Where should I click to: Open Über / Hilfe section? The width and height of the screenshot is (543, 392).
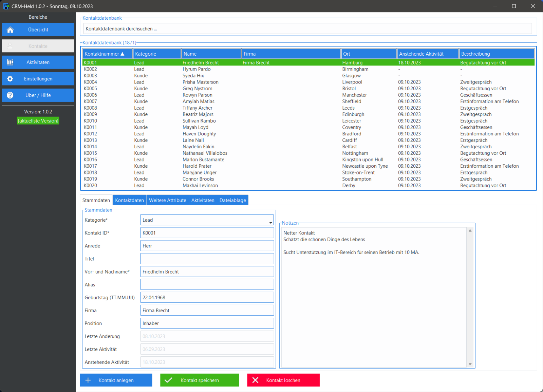click(x=38, y=95)
